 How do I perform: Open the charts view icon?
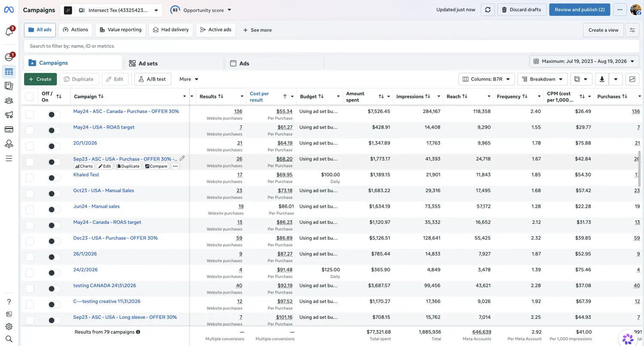click(x=632, y=79)
